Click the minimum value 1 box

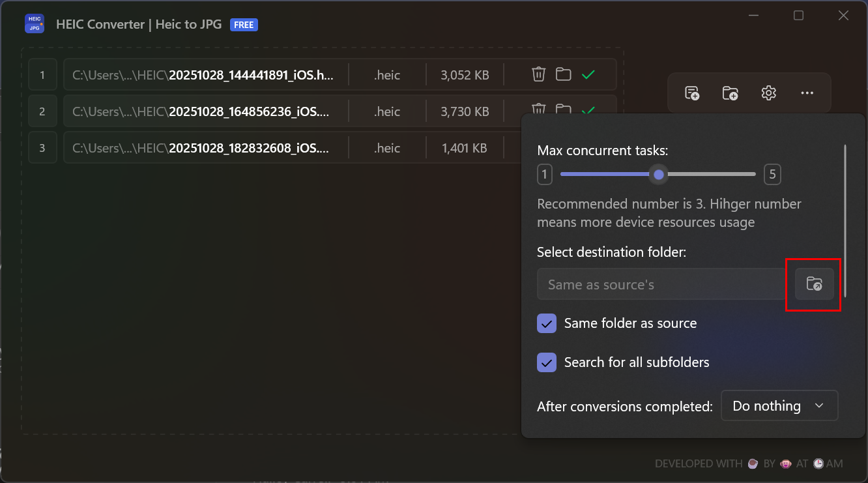[545, 174]
